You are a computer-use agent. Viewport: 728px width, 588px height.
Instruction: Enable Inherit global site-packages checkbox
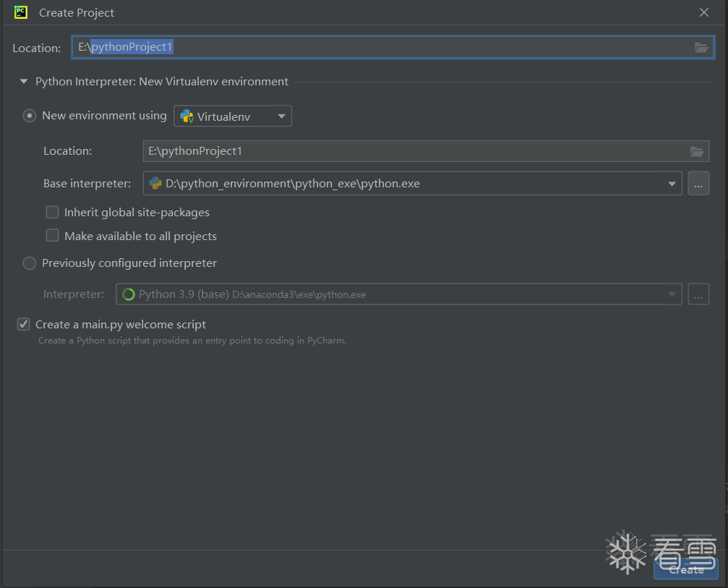(x=53, y=212)
